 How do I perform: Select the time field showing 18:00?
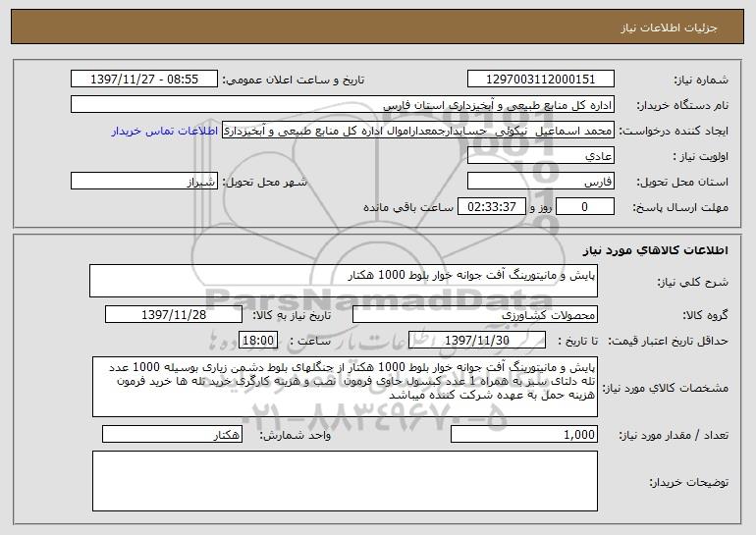(258, 341)
